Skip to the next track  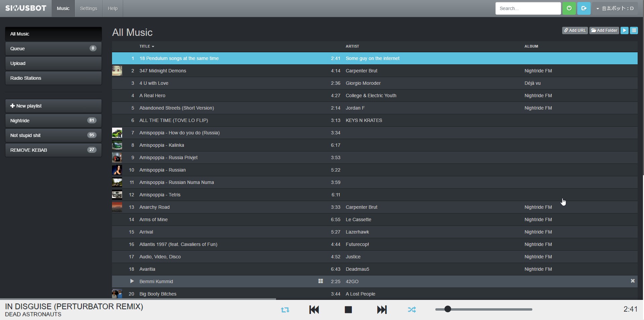[382, 310]
